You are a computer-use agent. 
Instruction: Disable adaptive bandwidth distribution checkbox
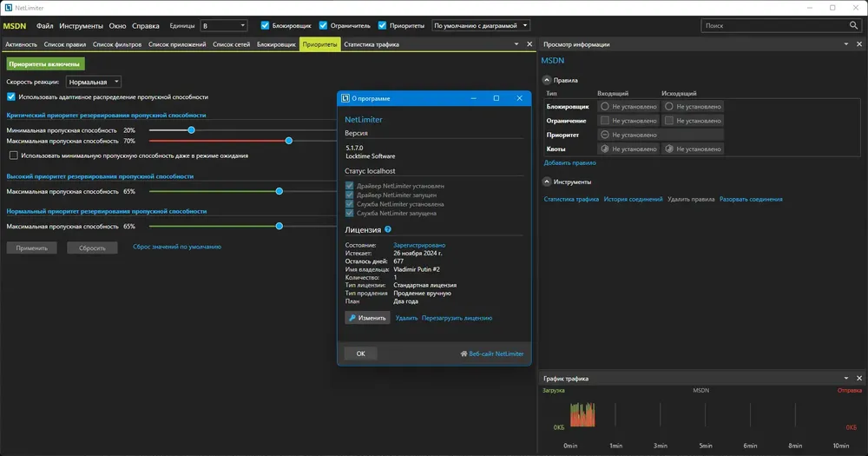pos(11,97)
